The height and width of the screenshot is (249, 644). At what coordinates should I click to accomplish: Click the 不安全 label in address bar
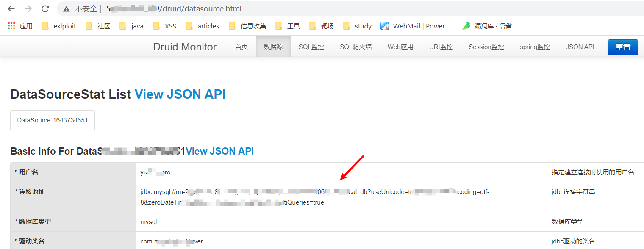tap(86, 8)
